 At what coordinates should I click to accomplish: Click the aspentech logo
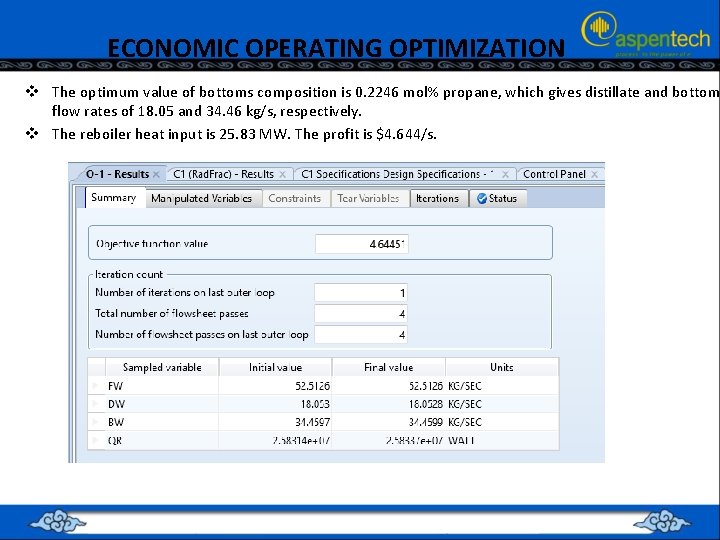point(646,33)
